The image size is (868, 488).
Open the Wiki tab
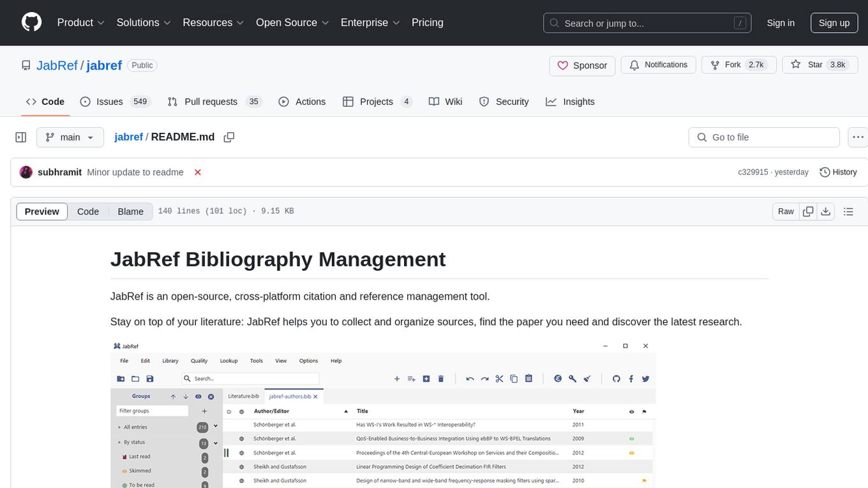coord(445,102)
